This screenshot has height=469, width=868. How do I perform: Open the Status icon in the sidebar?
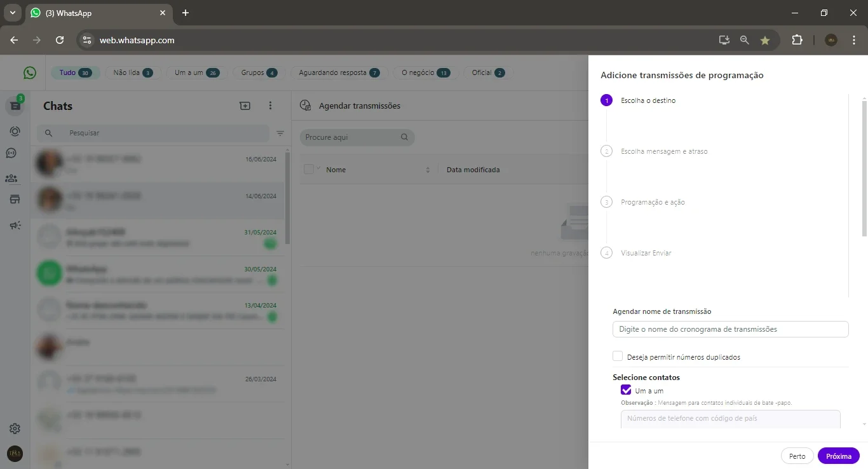pyautogui.click(x=15, y=131)
